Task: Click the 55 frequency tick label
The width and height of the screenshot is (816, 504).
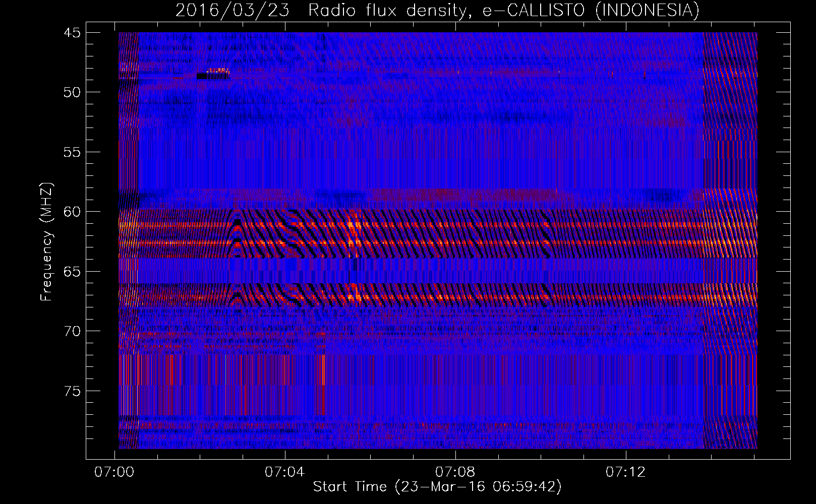Action: click(x=72, y=152)
